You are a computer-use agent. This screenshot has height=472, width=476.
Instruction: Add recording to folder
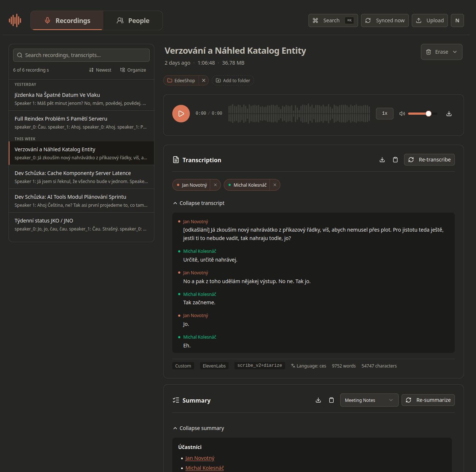coord(233,80)
